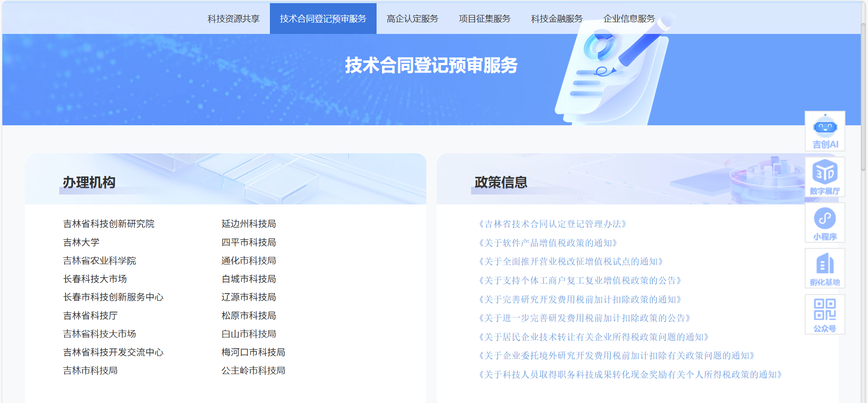Open the 科技金融服务 menu item
Image resolution: width=868 pixels, height=403 pixels.
pyautogui.click(x=557, y=19)
